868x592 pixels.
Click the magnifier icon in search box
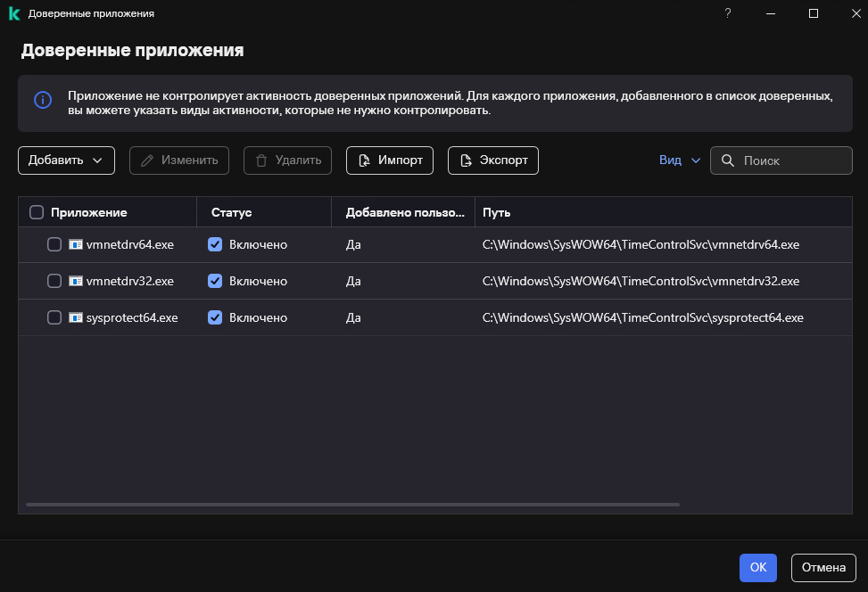pos(728,160)
